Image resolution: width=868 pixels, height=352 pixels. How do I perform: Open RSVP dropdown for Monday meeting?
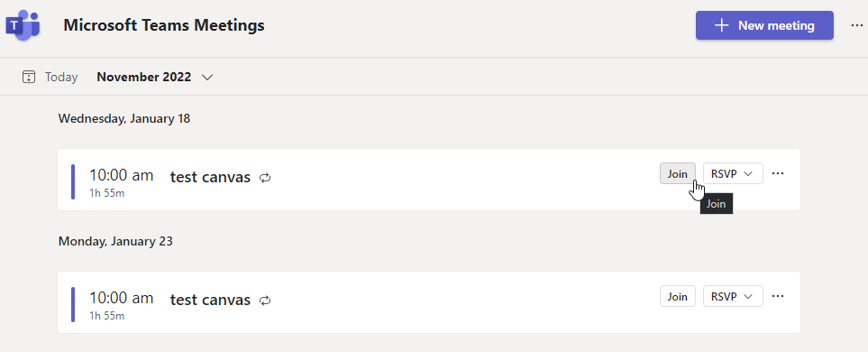(x=733, y=296)
